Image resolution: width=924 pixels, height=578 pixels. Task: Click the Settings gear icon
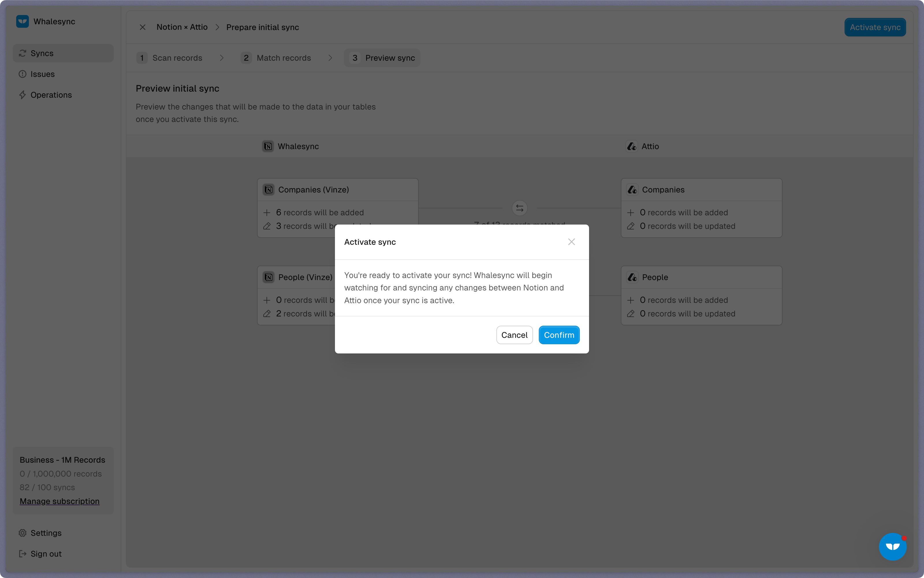pyautogui.click(x=23, y=533)
